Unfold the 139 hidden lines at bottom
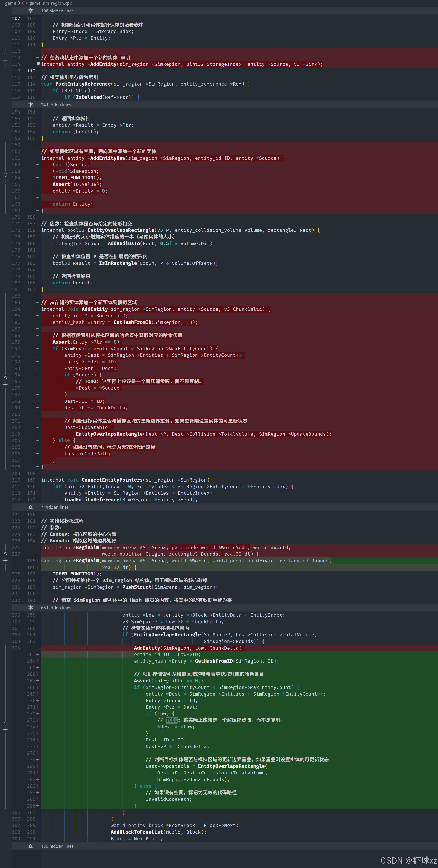Screen dimensions: 438x868 click(x=31, y=846)
